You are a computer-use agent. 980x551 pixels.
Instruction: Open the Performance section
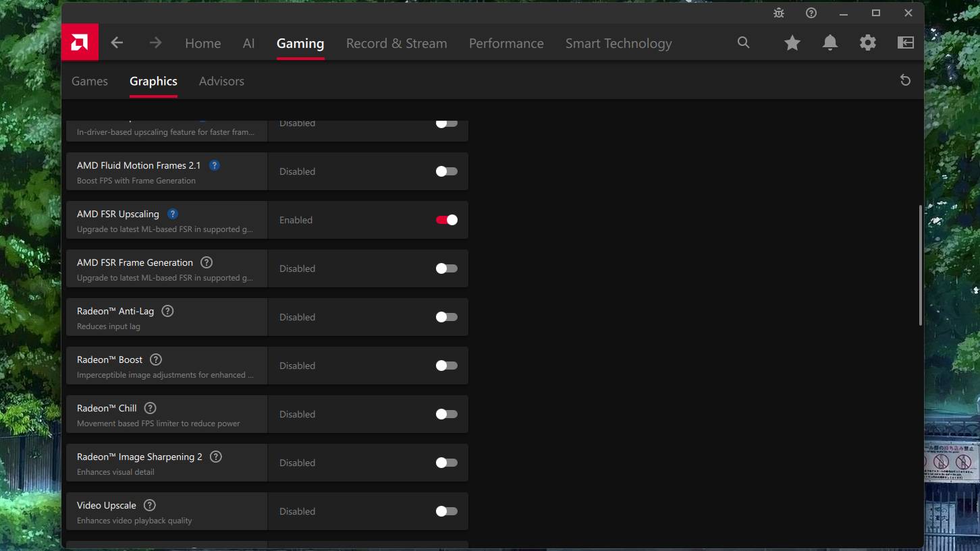click(x=506, y=42)
